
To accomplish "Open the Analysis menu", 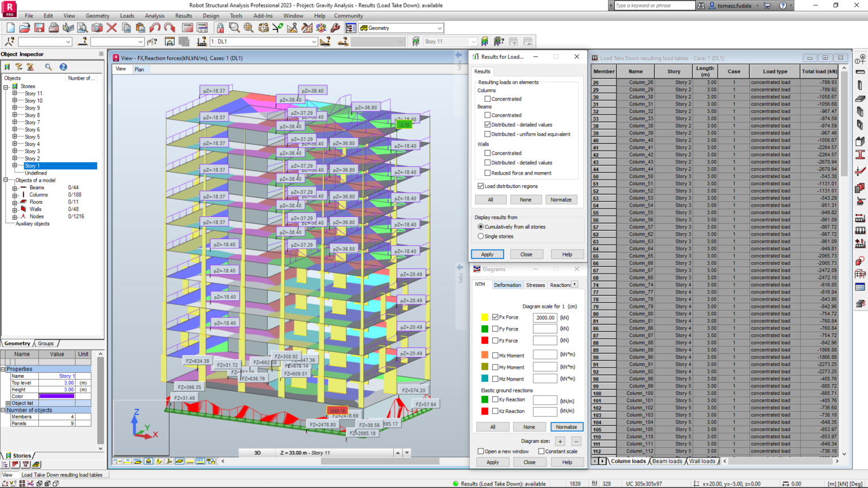I will [154, 16].
